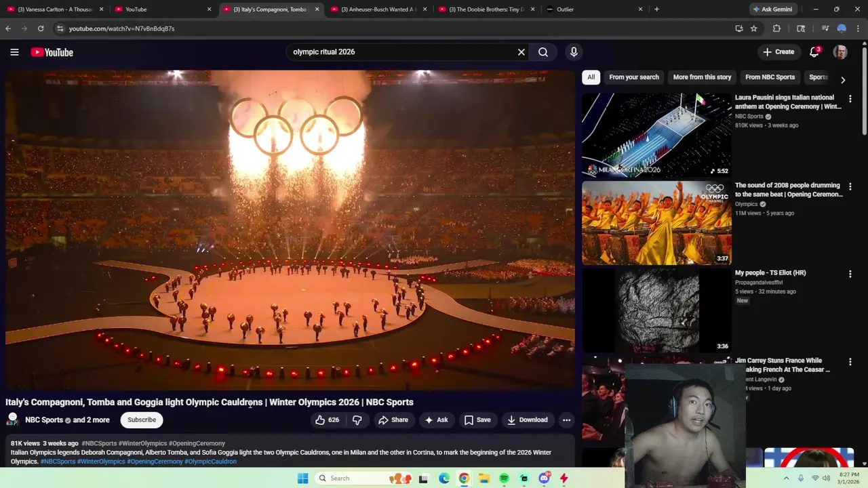Open YouTube notifications bell
Image resolution: width=868 pixels, height=488 pixels.
click(x=815, y=52)
